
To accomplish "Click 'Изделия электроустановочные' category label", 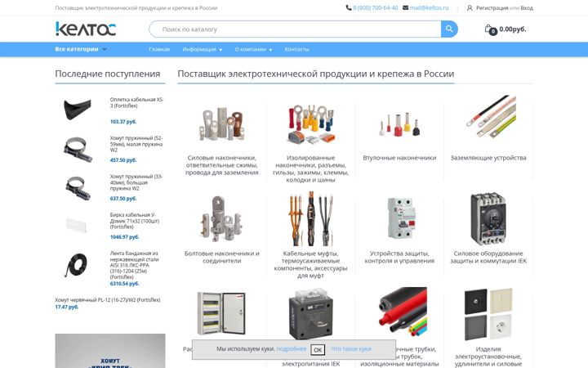I will (x=488, y=357).
